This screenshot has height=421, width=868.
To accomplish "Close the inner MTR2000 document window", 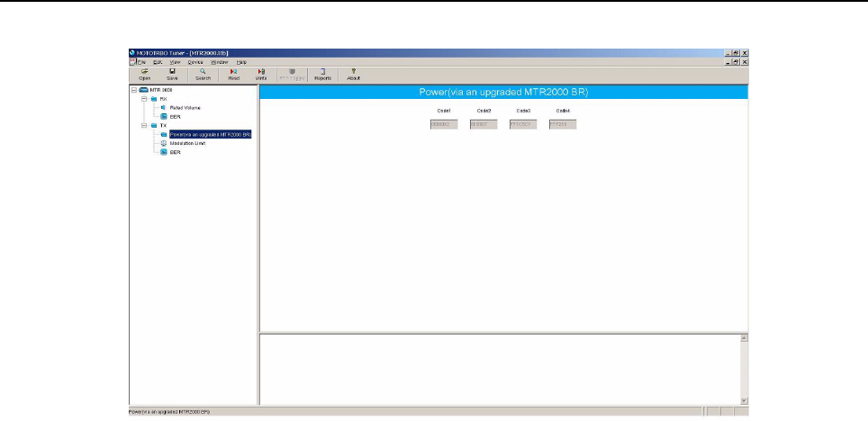I will (745, 62).
